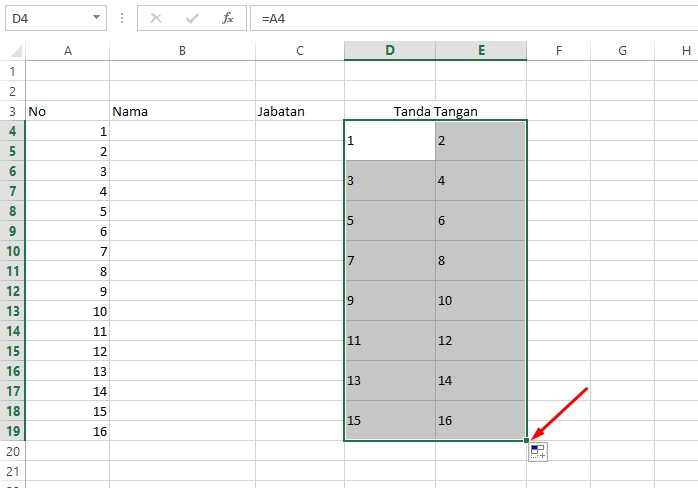
Task: Select row 4 header
Action: tap(12, 131)
